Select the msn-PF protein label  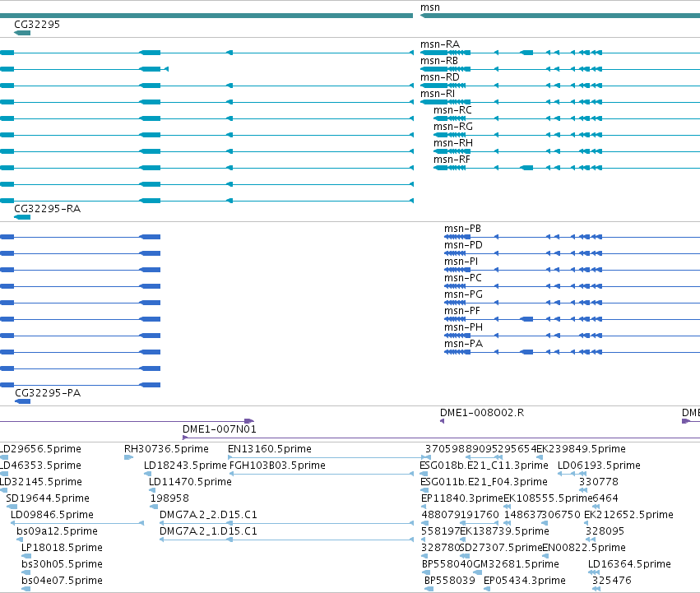tap(462, 311)
